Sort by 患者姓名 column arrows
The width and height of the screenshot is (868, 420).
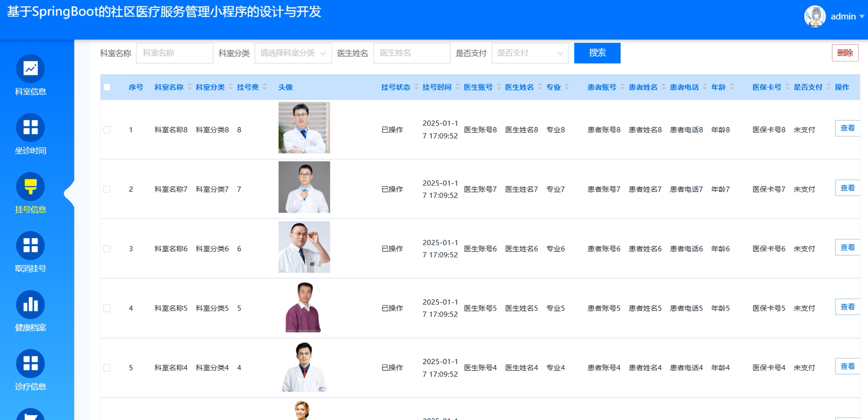click(663, 87)
